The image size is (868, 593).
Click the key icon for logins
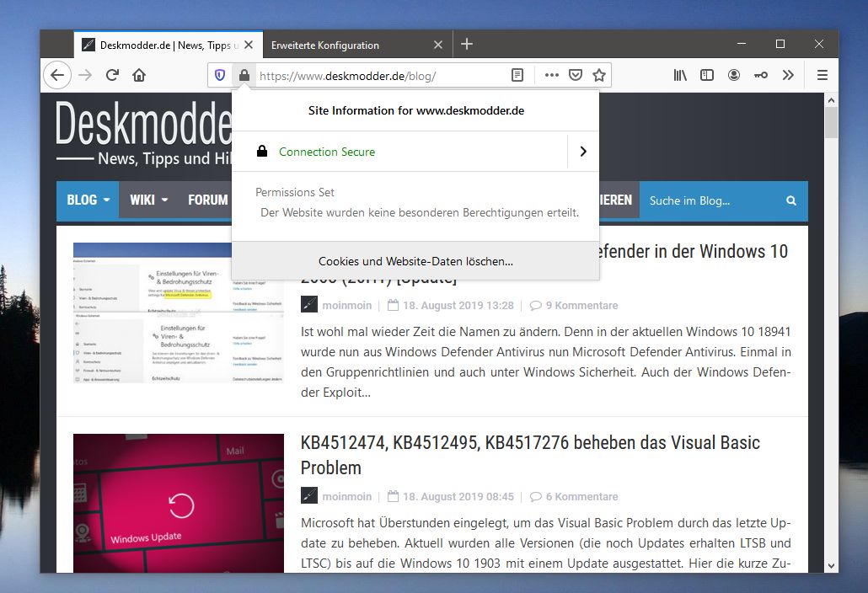[x=761, y=75]
